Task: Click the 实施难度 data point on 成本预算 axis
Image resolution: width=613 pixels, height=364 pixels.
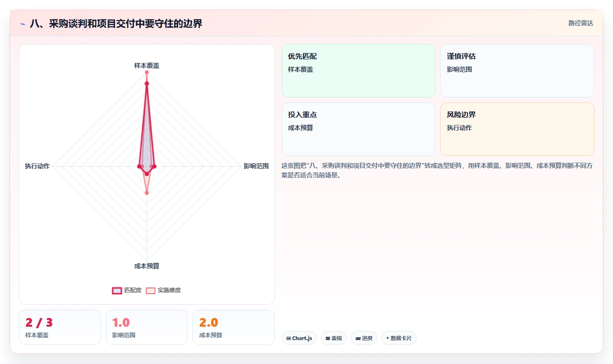Action: (x=147, y=193)
